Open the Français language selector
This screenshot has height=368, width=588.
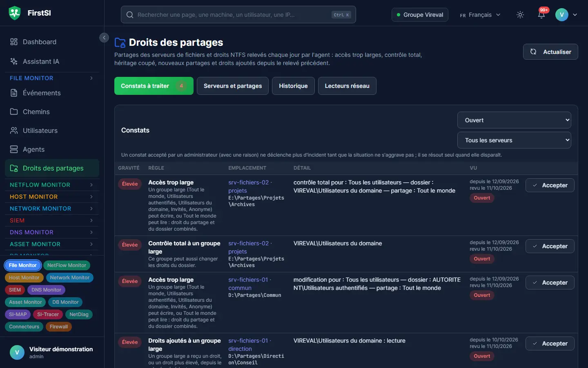[480, 15]
